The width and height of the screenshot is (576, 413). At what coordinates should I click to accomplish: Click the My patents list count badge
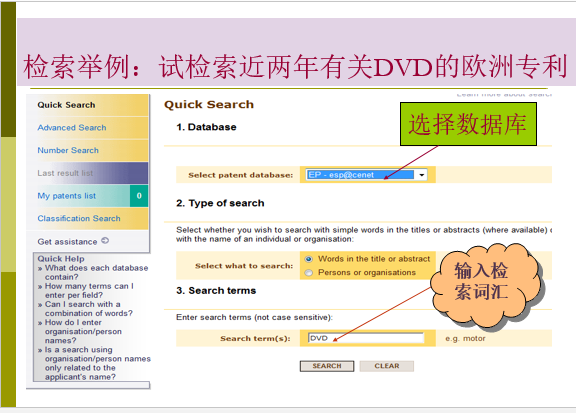pyautogui.click(x=139, y=196)
